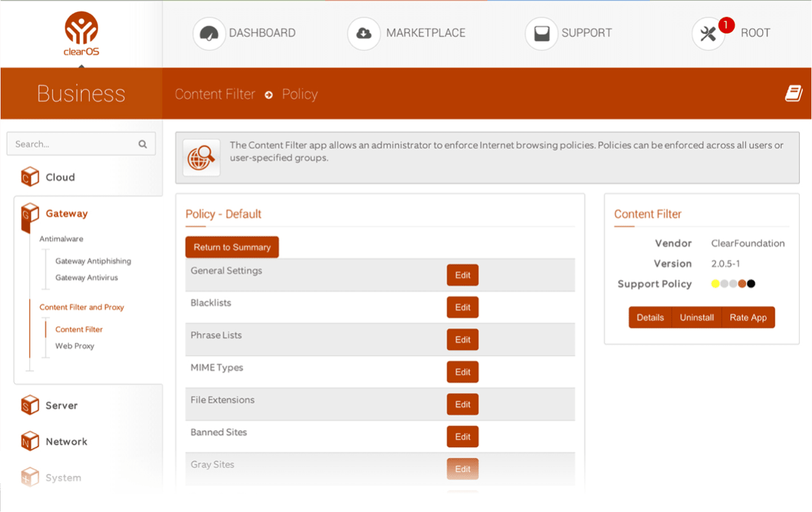Edit the Blacklists settings

[462, 307]
